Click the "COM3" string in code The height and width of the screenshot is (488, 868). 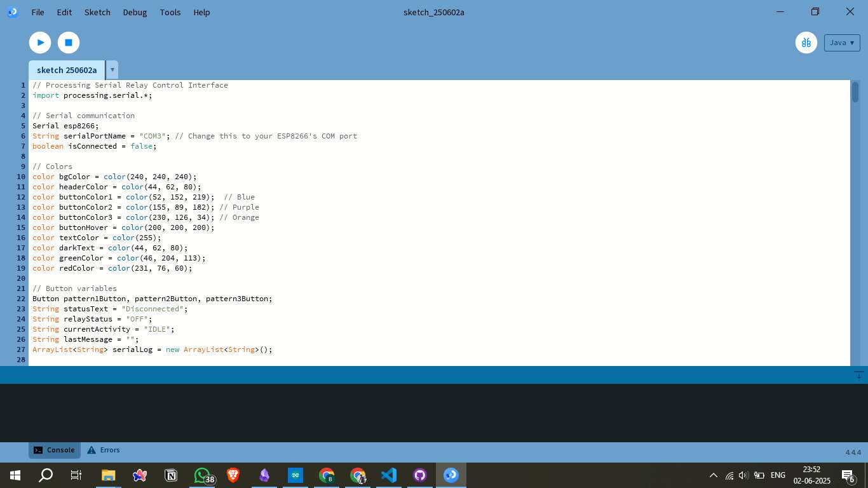coord(153,136)
